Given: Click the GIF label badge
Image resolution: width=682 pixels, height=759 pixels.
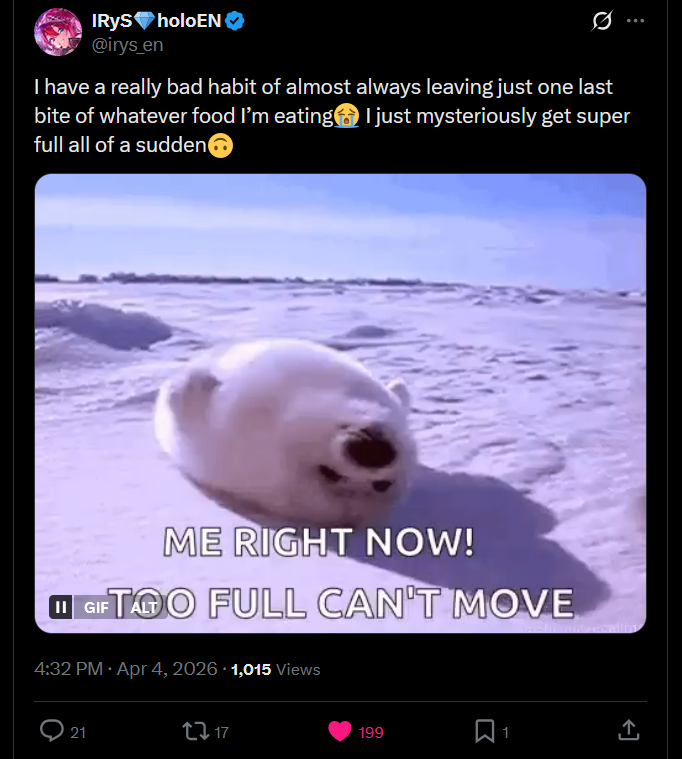Looking at the screenshot, I should coord(96,607).
